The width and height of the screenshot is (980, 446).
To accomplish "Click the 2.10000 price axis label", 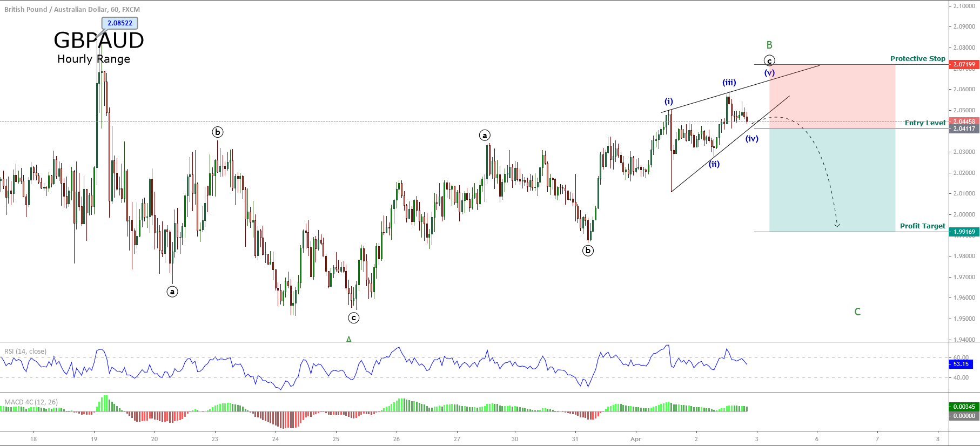I will pos(964,6).
